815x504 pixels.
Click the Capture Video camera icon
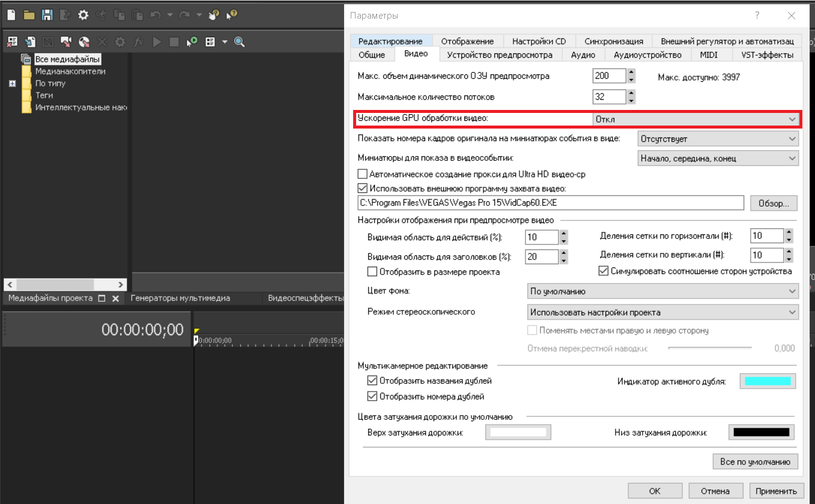pyautogui.click(x=66, y=42)
